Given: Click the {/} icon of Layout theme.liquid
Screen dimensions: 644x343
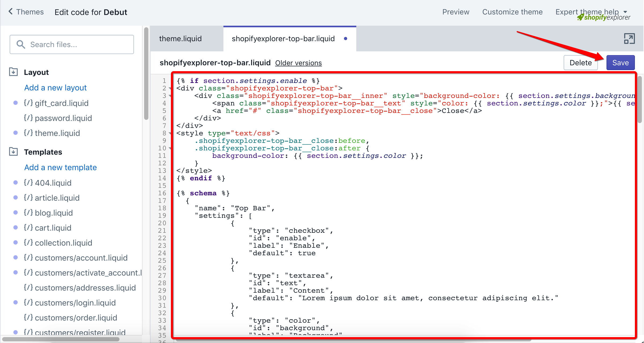Looking at the screenshot, I should (x=28, y=133).
